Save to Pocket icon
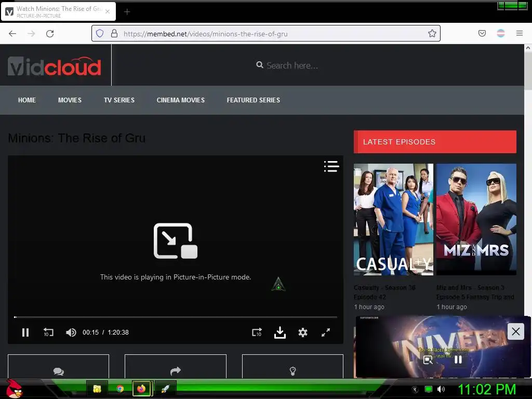This screenshot has width=532, height=399. click(x=482, y=33)
